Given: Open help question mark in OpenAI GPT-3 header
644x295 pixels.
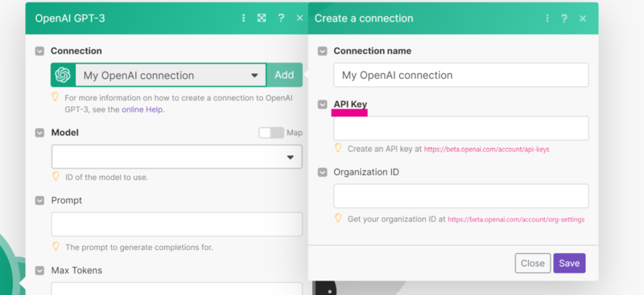Looking at the screenshot, I should tap(281, 18).
